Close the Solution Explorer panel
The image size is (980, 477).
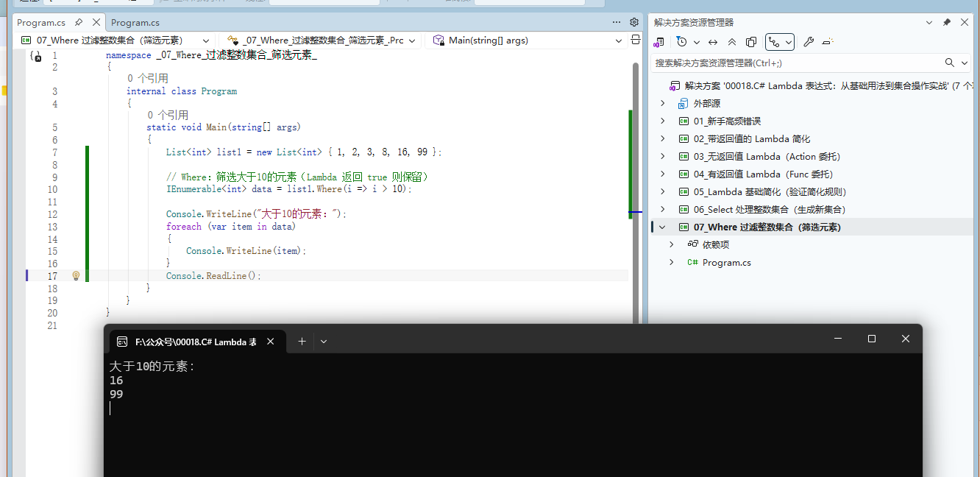pyautogui.click(x=965, y=23)
